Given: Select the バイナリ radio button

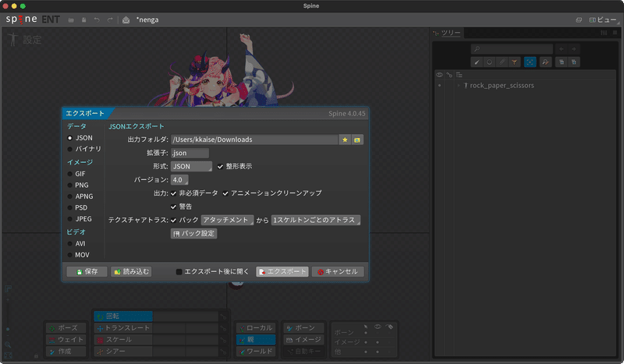Looking at the screenshot, I should (69, 149).
